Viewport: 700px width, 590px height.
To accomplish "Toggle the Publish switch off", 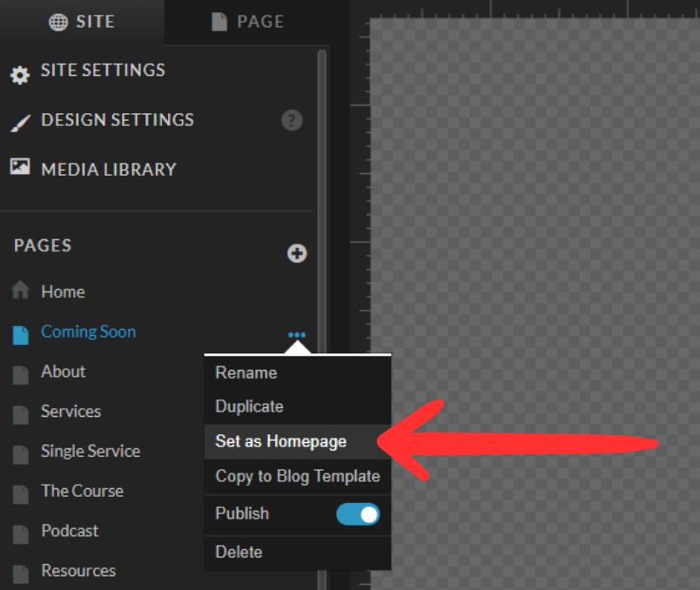I will pos(358,514).
